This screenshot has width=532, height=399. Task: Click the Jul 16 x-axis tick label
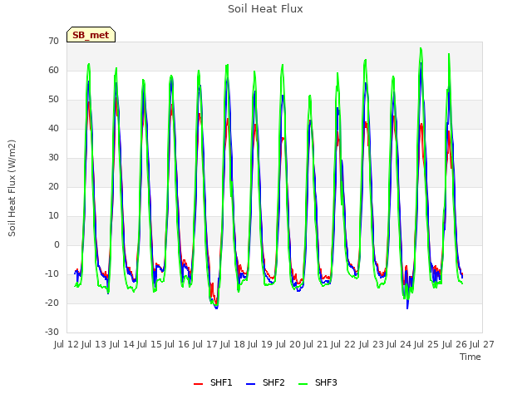[x=177, y=344]
